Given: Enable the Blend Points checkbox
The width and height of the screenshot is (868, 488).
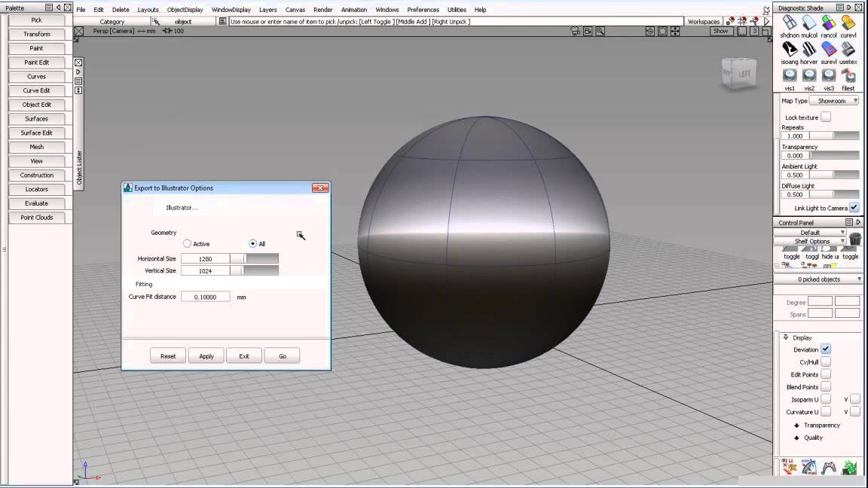Looking at the screenshot, I should point(825,387).
